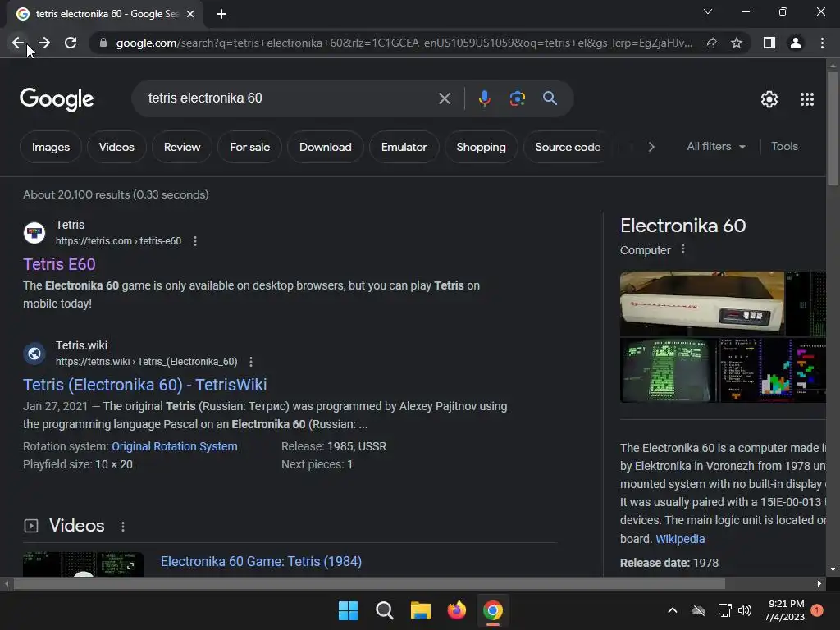Open search Tools
This screenshot has height=630, width=840.
784,146
